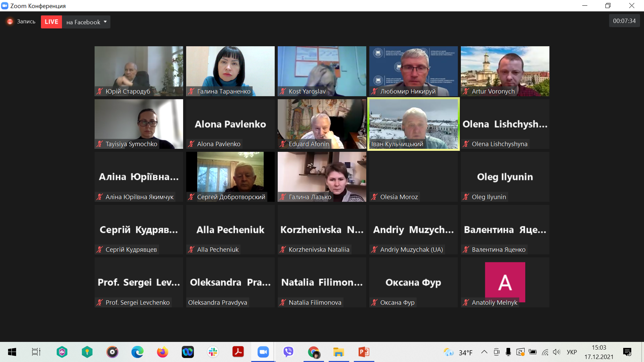
Task: Open the Windows Start menu
Action: tap(12, 352)
